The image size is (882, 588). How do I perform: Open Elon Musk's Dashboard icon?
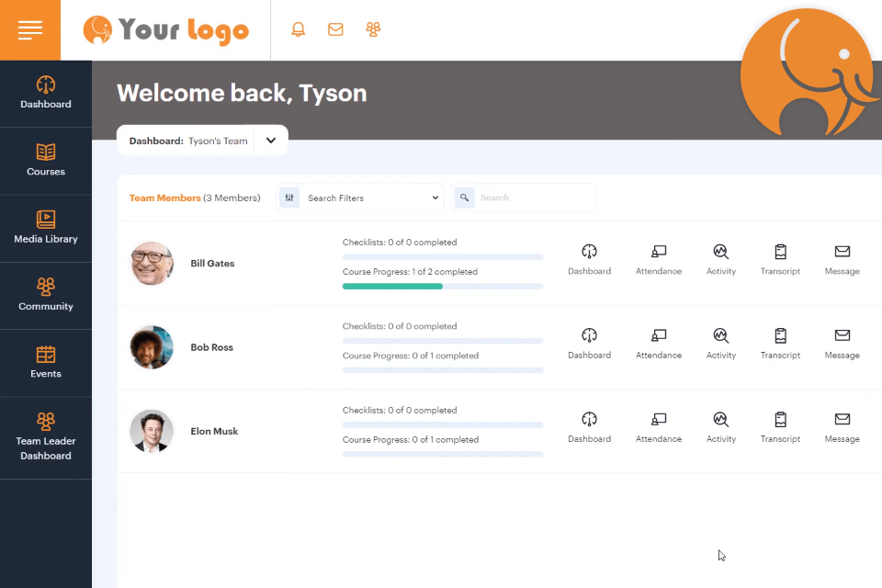point(589,427)
